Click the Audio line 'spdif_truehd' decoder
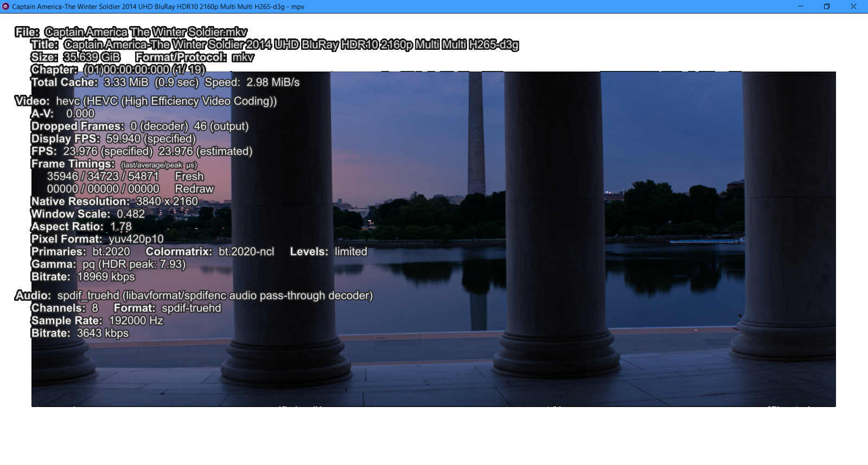Image resolution: width=868 pixels, height=465 pixels. (x=215, y=295)
